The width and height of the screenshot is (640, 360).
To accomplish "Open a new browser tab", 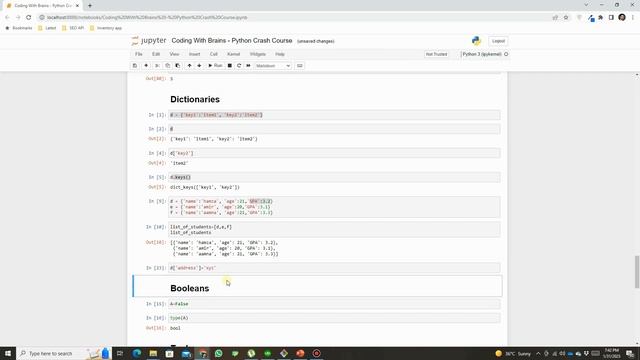I will tap(90, 6).
